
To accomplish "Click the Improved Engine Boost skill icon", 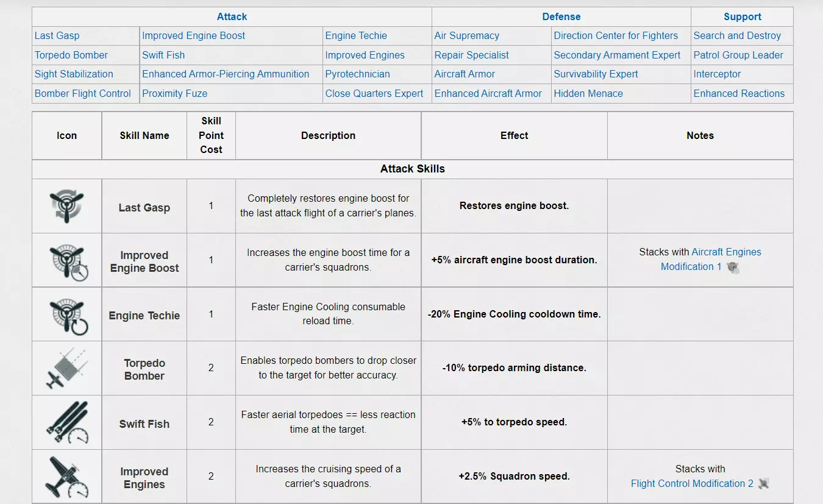I will [67, 261].
